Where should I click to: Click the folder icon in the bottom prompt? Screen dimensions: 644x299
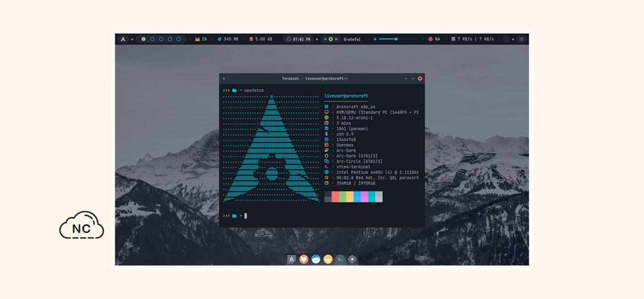coord(234,215)
